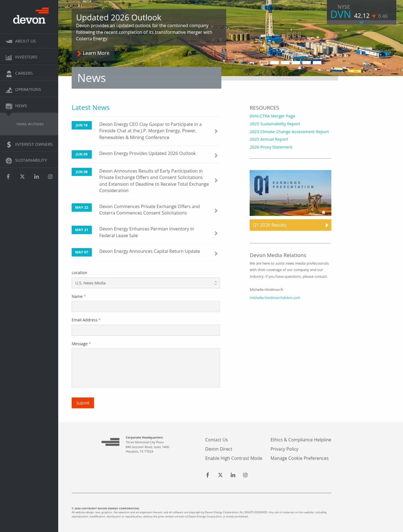The width and height of the screenshot is (403, 532).
Task: Open the DVN-CTRA Merger Page link
Action: pyautogui.click(x=272, y=116)
